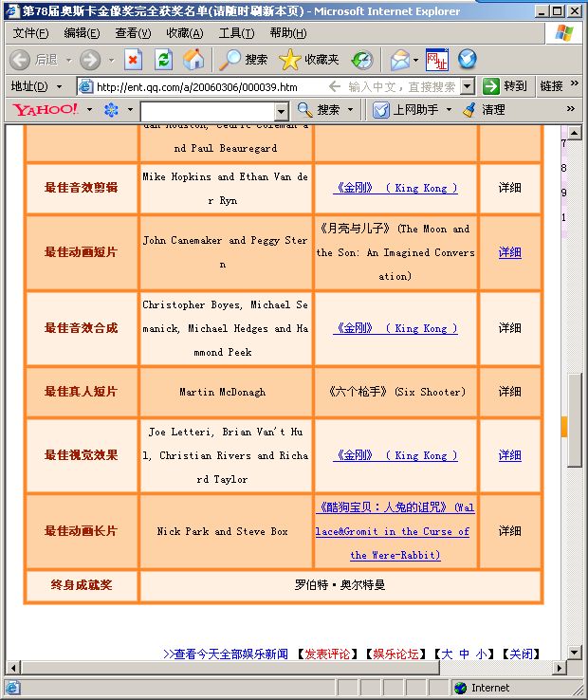Image resolution: width=588 pixels, height=700 pixels.
Task: Click 上网助手 checkmark icon
Action: [381, 109]
